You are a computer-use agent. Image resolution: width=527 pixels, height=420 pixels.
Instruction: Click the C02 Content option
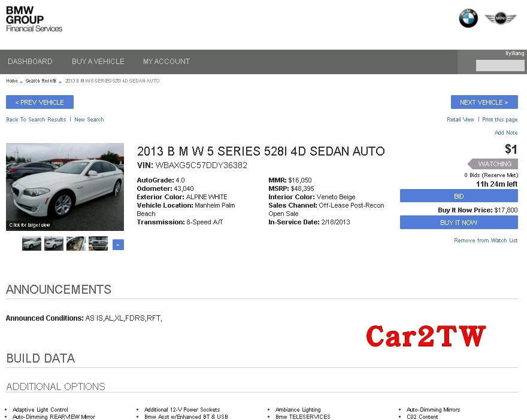pos(422,417)
